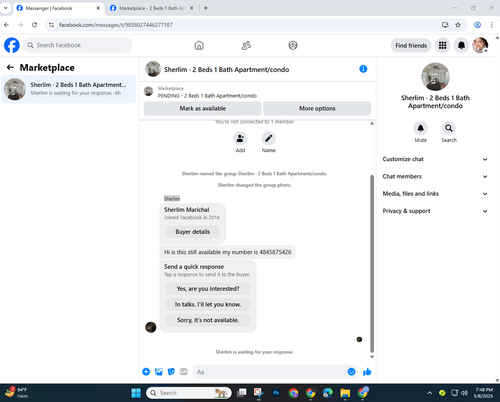Click the chat scrollbar thumb

click(x=372, y=263)
